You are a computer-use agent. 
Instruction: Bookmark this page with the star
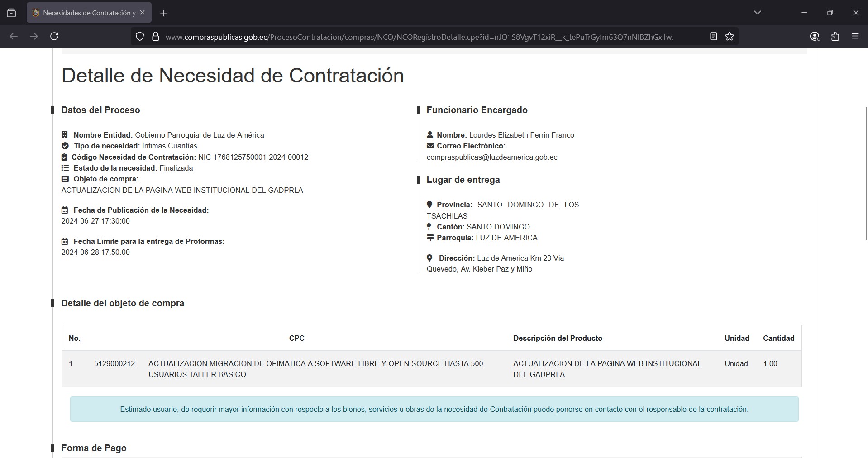730,36
